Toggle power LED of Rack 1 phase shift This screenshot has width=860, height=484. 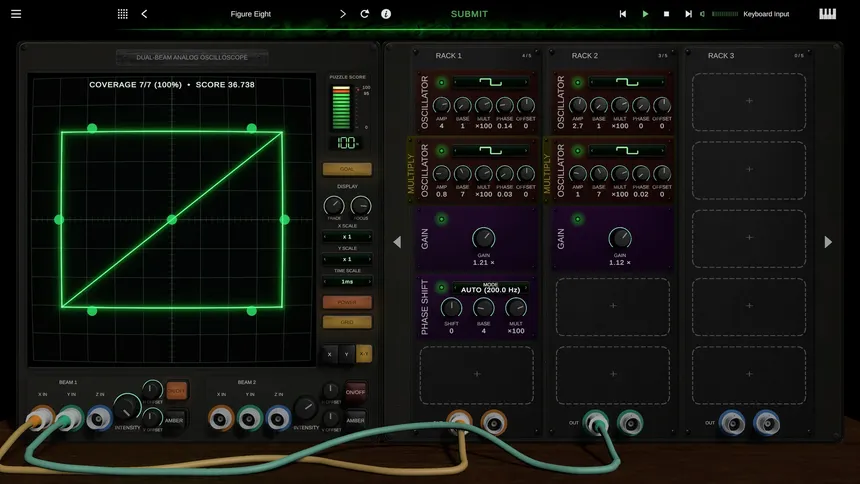[442, 288]
